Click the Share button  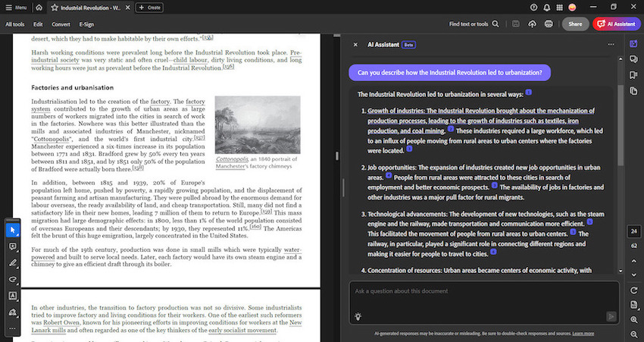pos(575,24)
